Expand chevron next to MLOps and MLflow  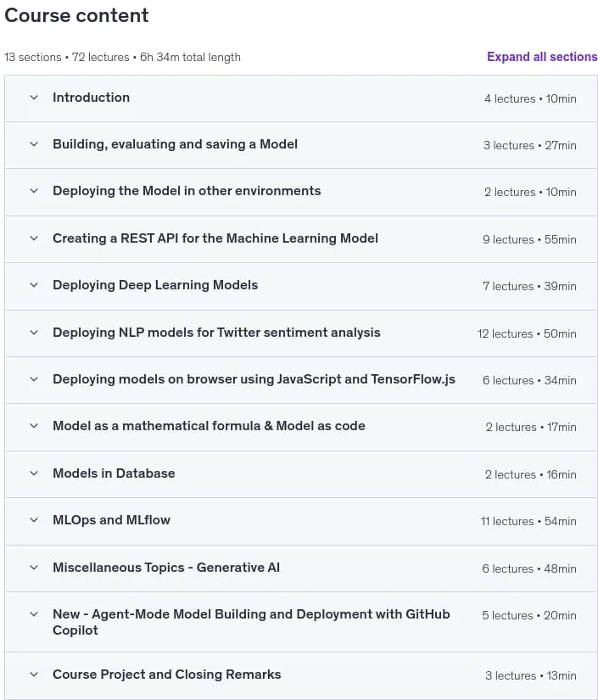[x=34, y=520]
